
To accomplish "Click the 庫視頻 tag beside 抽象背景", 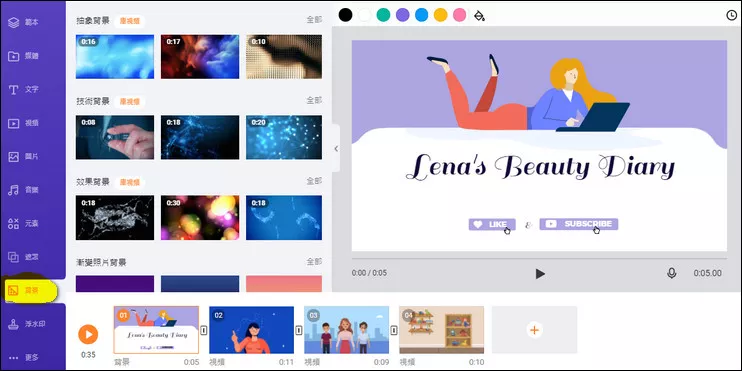I will click(x=130, y=21).
